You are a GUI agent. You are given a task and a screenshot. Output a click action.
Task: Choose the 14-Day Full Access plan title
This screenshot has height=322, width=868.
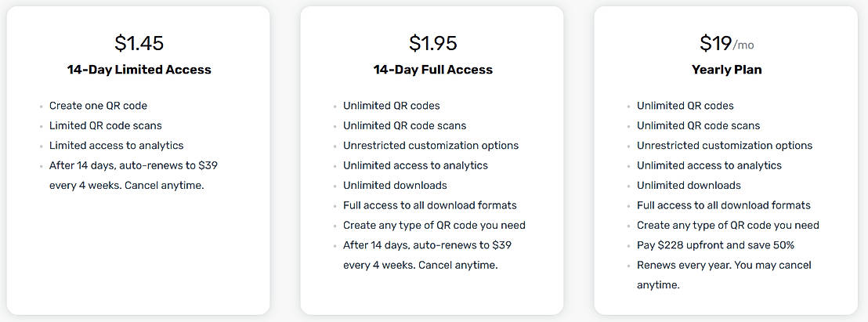click(432, 70)
